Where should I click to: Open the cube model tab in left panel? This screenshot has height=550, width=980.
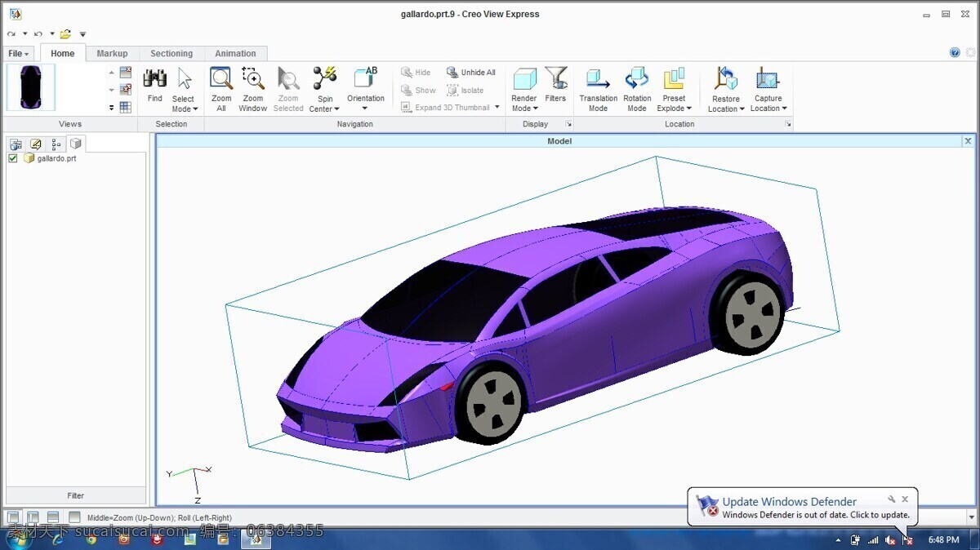coord(75,144)
